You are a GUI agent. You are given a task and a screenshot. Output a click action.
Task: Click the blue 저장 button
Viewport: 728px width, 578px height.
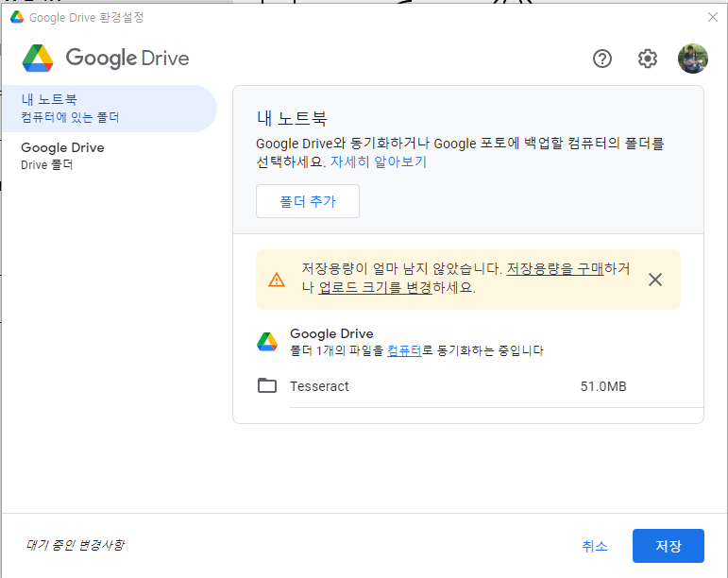669,546
